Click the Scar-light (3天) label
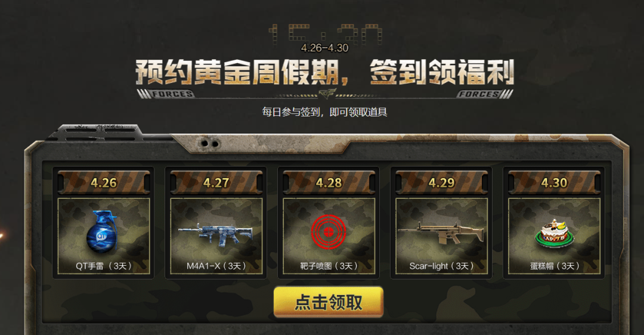644x335 pixels. pos(441,266)
